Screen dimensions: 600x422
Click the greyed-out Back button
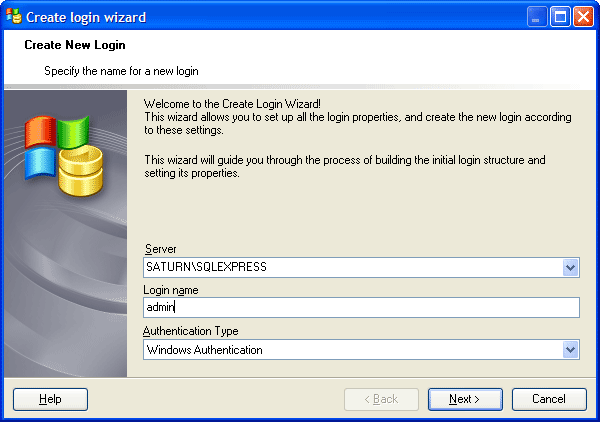tap(381, 399)
